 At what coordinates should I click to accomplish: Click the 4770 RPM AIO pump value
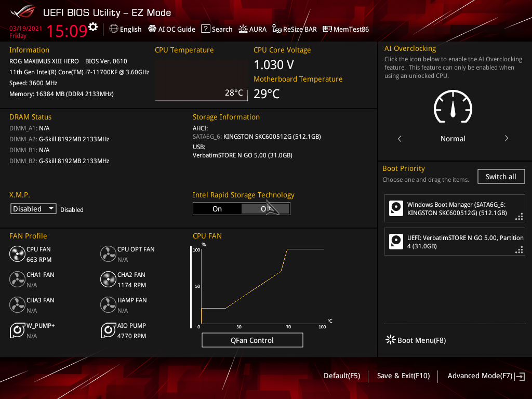131,336
